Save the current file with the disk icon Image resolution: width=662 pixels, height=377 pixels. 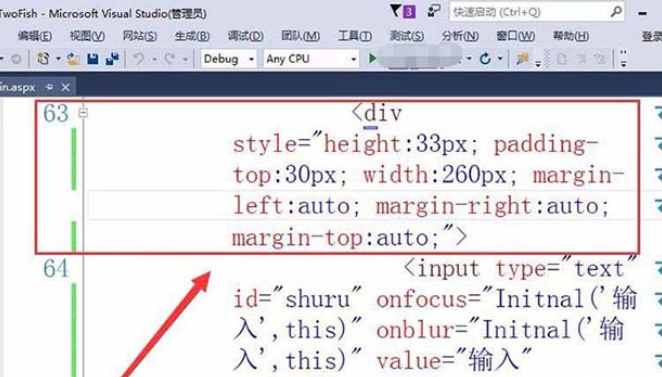pyautogui.click(x=93, y=59)
